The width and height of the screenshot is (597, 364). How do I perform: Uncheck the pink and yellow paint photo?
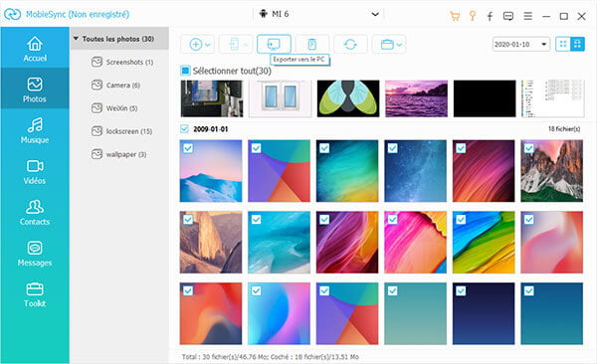pos(393,220)
